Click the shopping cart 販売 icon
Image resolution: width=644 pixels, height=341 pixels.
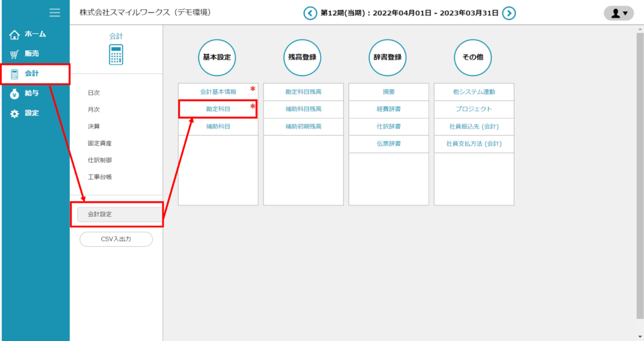click(14, 54)
